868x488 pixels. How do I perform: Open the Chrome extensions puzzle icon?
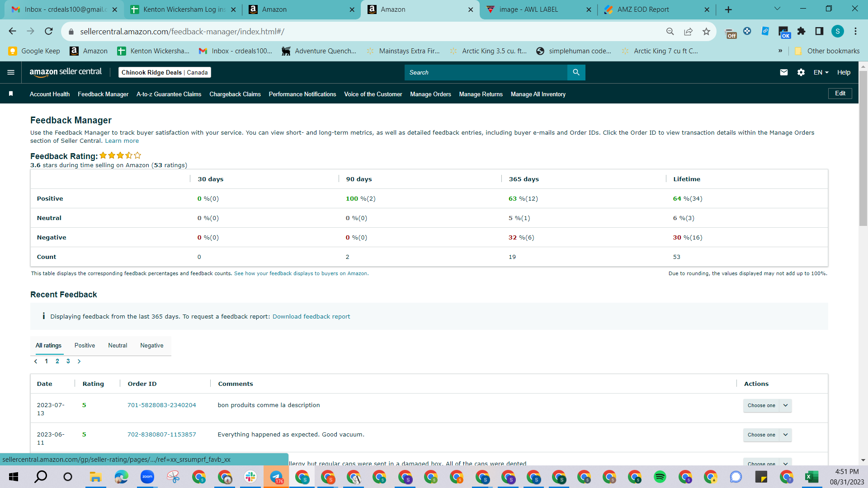pos(802,31)
